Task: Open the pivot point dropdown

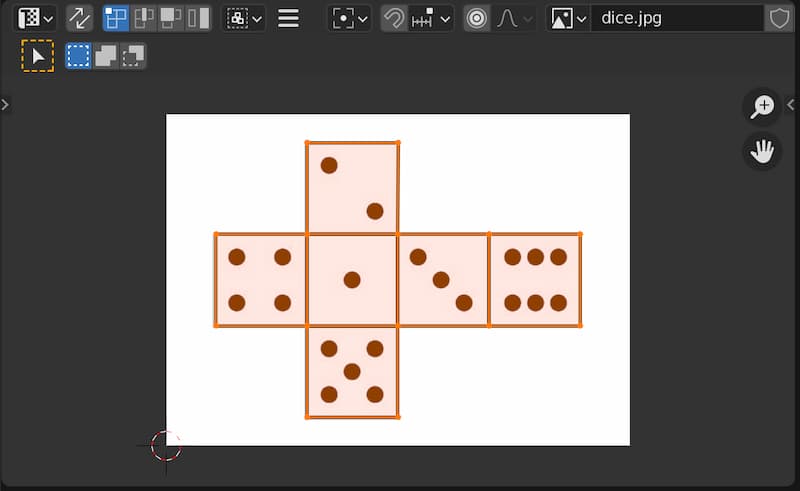Action: point(350,18)
